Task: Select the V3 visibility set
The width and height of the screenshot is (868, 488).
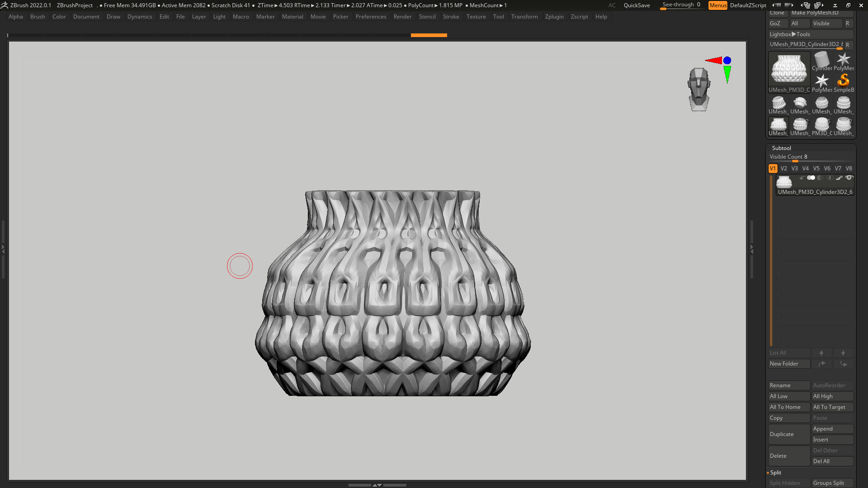Action: click(794, 169)
